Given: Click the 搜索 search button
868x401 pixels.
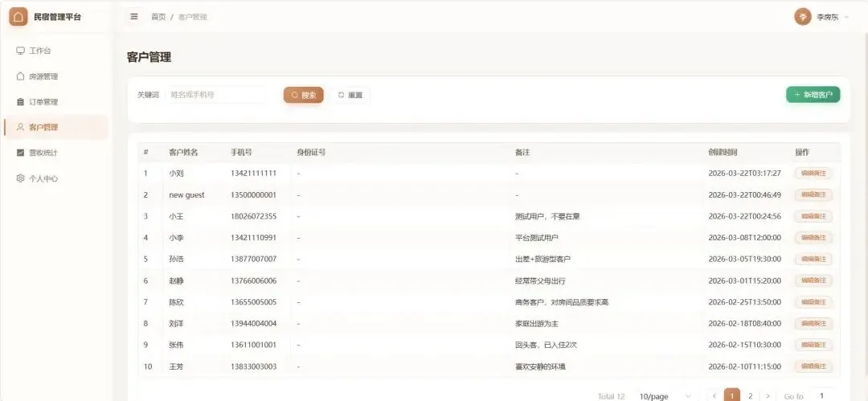Looking at the screenshot, I should tap(303, 95).
